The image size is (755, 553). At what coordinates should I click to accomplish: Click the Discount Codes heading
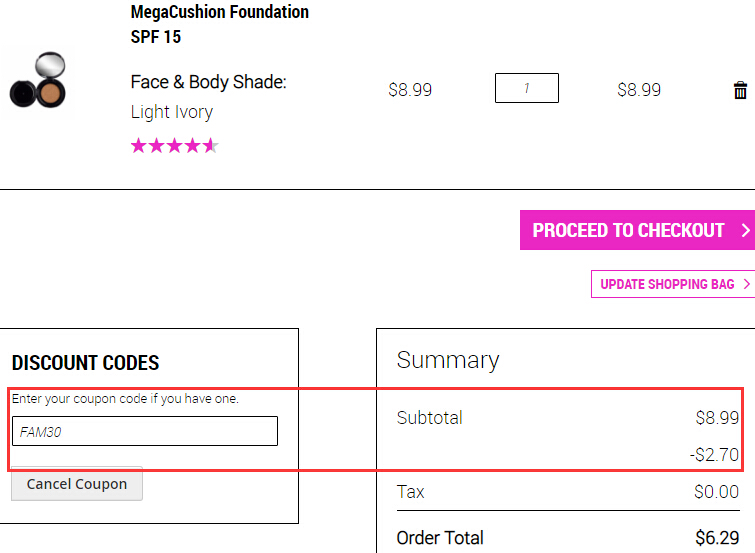coord(85,363)
